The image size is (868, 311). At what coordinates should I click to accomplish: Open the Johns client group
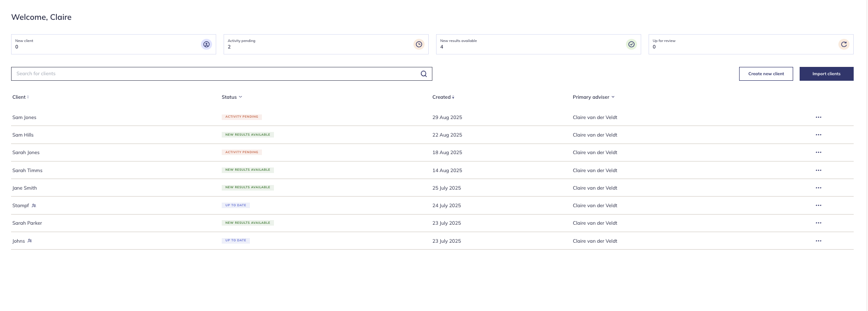tap(18, 241)
